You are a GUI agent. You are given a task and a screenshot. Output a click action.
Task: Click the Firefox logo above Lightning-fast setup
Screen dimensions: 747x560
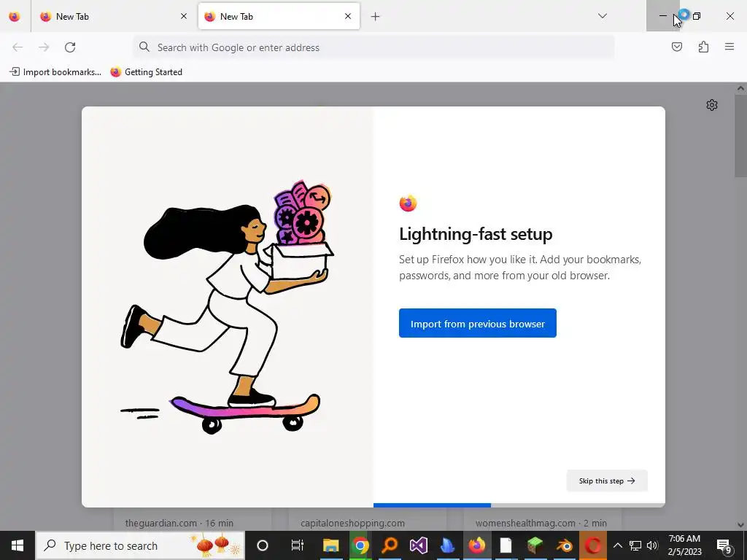tap(408, 203)
